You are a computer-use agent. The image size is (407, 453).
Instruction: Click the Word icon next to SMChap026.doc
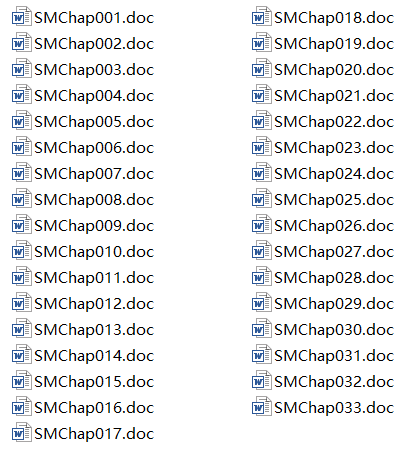click(x=262, y=225)
